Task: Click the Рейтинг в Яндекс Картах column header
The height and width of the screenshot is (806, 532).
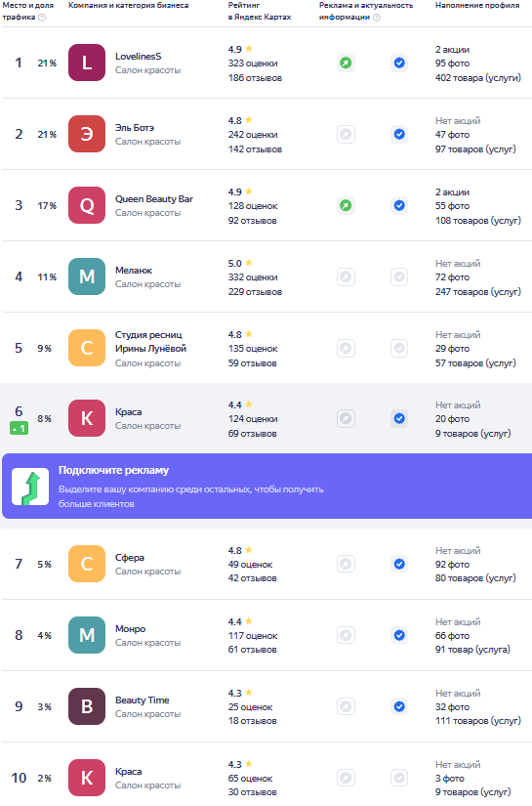Action: click(x=260, y=11)
